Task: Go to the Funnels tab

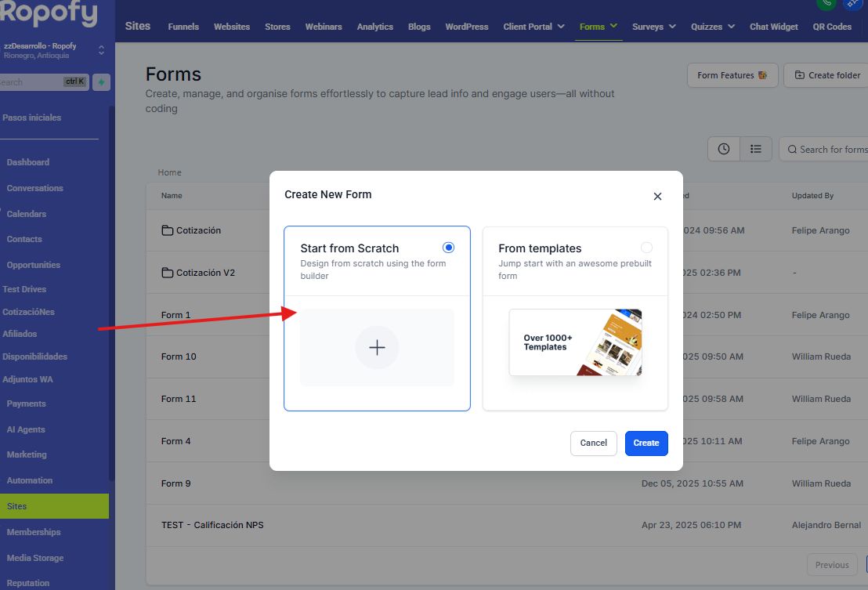Action: point(183,27)
